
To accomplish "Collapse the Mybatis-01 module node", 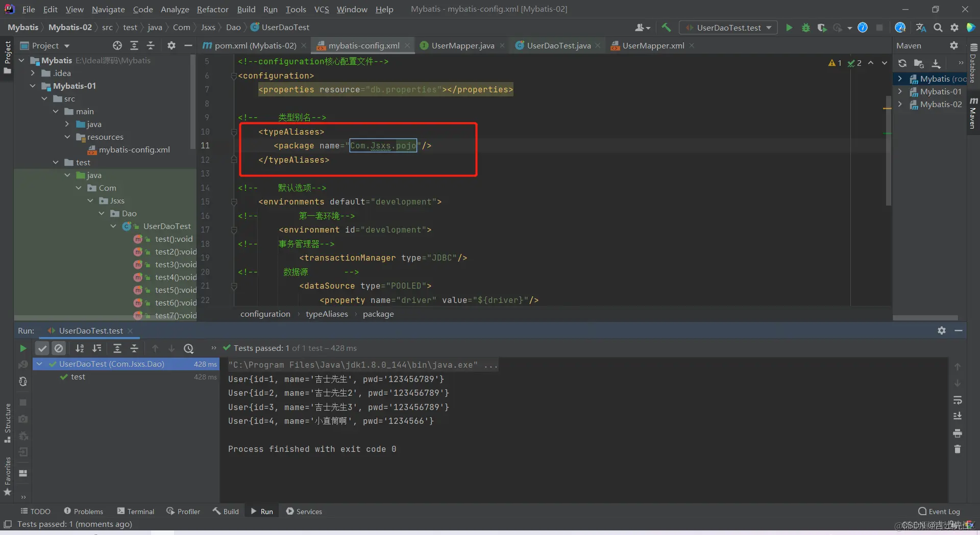I will (x=33, y=86).
